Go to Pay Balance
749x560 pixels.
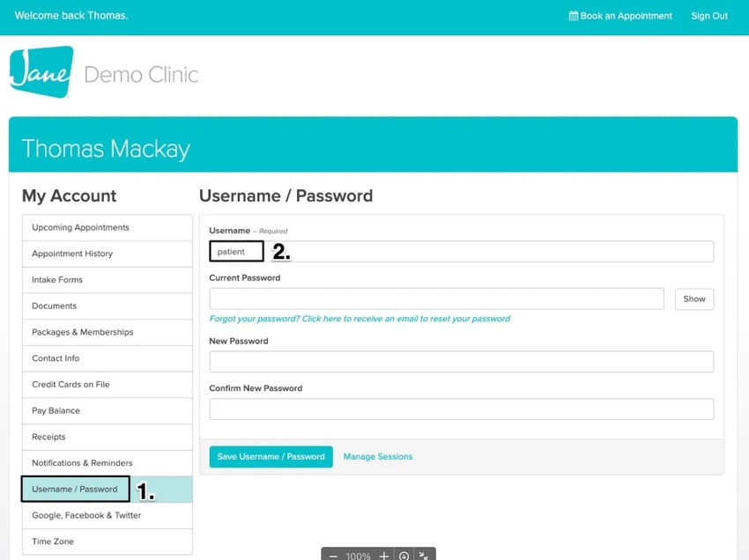tap(108, 411)
